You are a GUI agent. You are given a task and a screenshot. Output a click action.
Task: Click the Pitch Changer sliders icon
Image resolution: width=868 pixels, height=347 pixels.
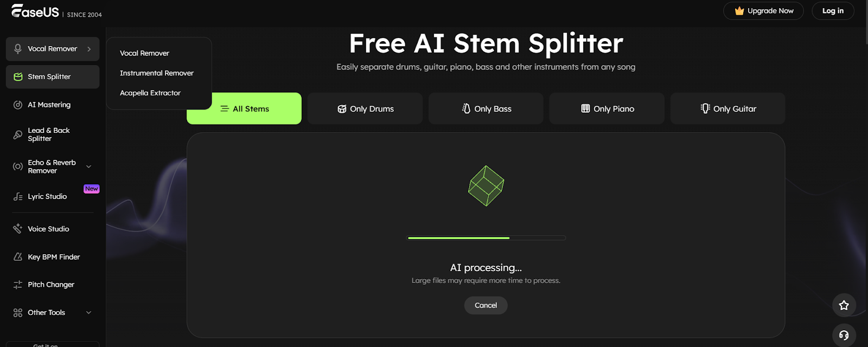point(18,285)
